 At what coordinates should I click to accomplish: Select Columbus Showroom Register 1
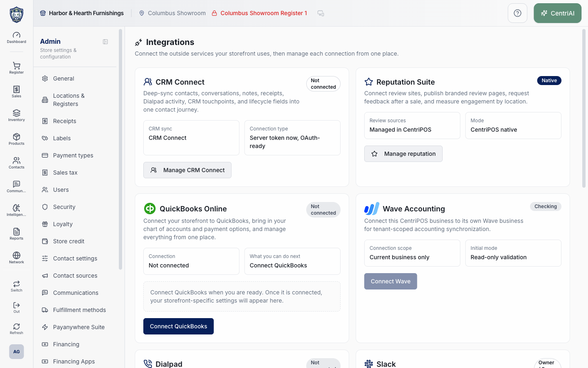point(259,13)
